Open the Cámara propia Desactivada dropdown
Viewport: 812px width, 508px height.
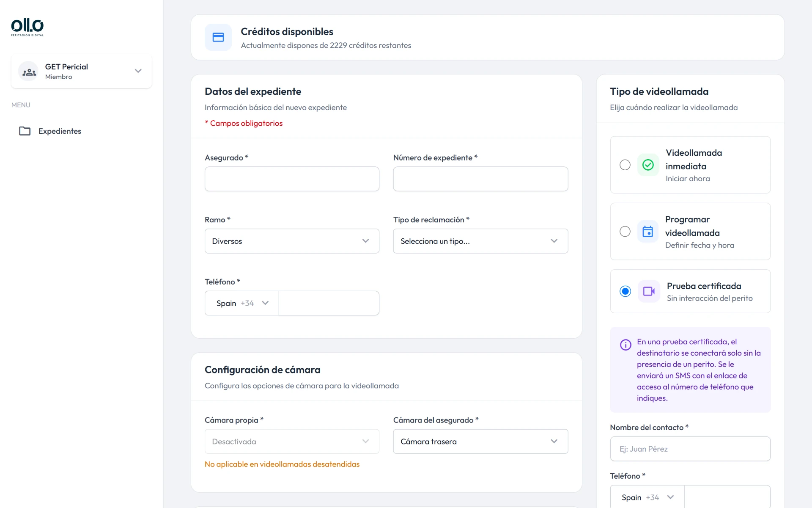pyautogui.click(x=292, y=442)
